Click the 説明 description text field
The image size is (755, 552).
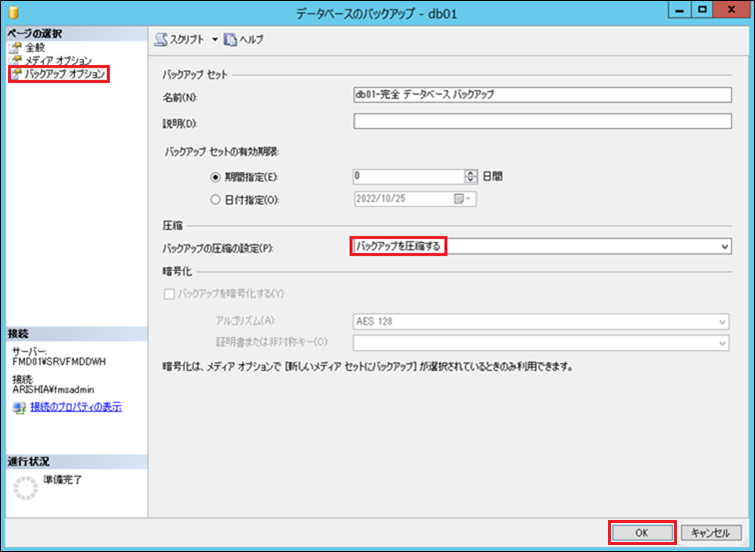[x=543, y=122]
